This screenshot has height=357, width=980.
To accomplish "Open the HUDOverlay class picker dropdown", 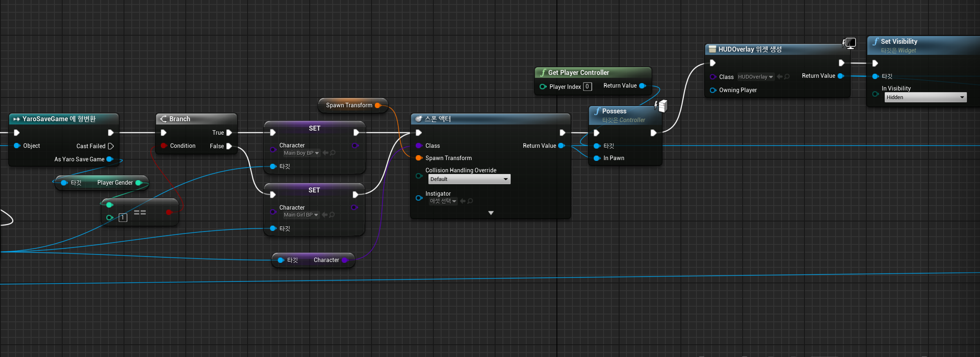I will pyautogui.click(x=755, y=77).
